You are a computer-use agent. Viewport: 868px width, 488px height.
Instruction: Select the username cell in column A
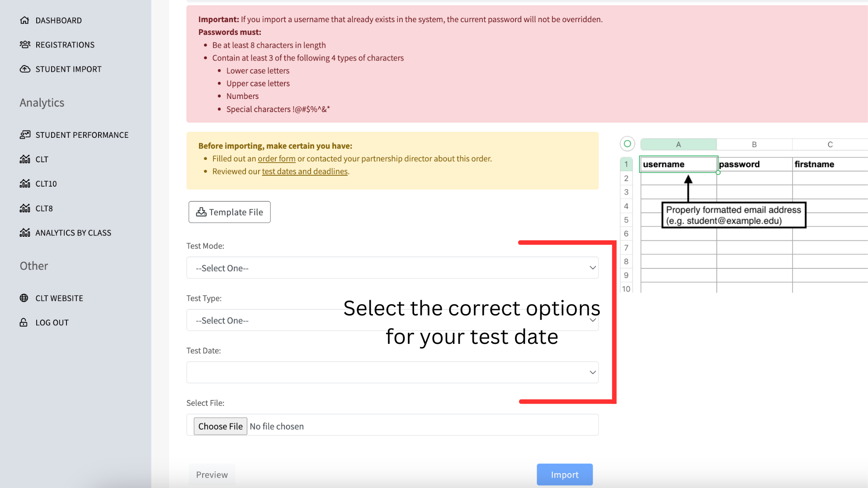pyautogui.click(x=678, y=164)
